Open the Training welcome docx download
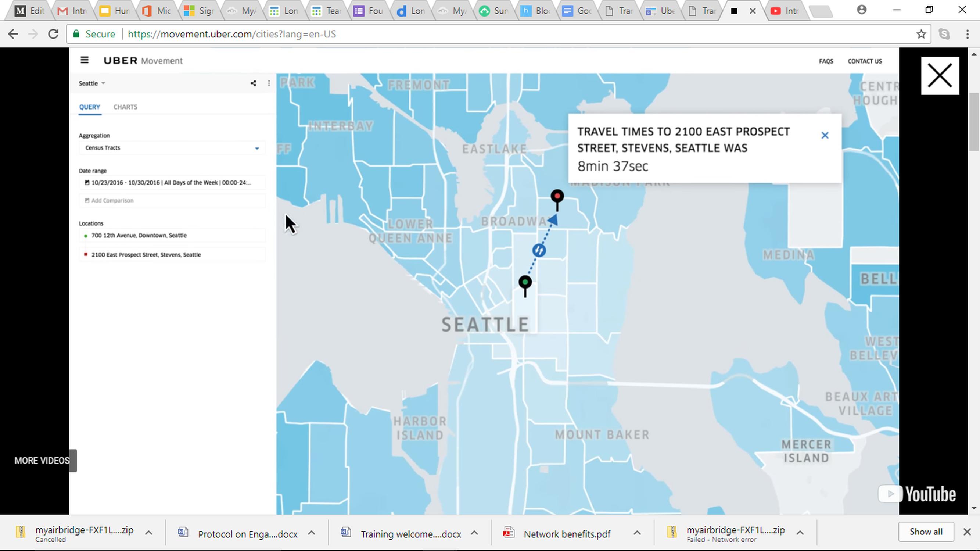Viewport: 980px width, 551px height. click(x=410, y=534)
